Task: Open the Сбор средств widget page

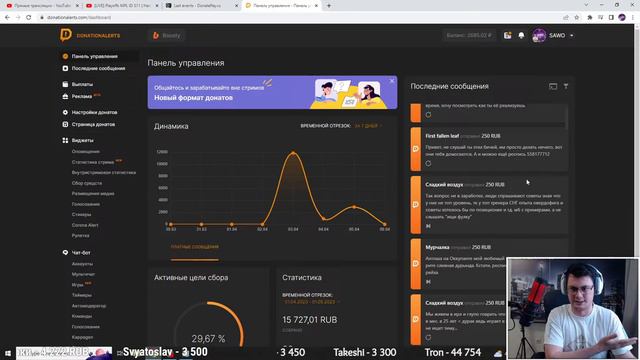Action: tap(87, 183)
